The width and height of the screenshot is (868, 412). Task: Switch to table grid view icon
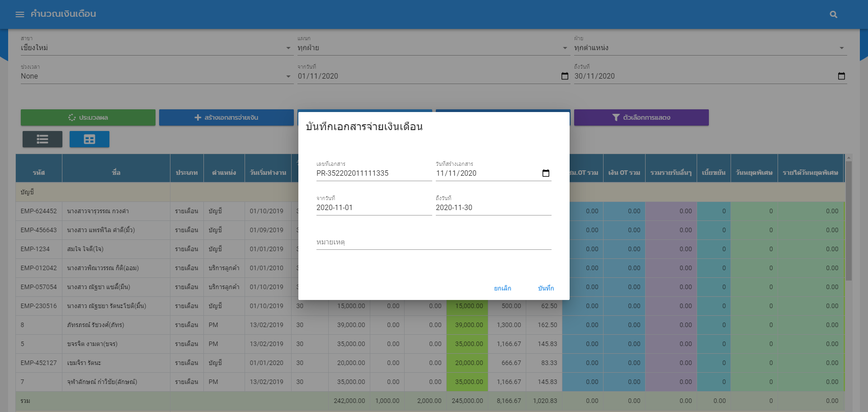click(90, 139)
